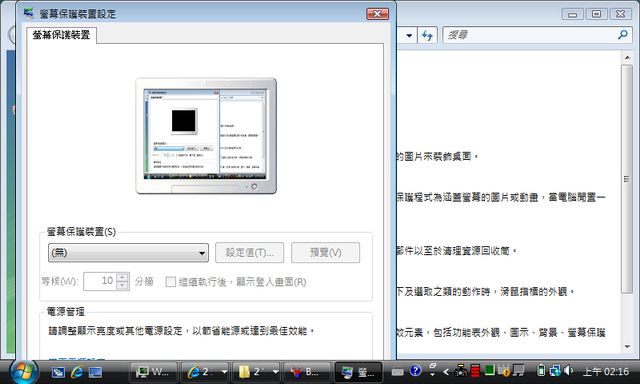Click the disabled Settings (T) button
640x384 pixels.
(249, 253)
